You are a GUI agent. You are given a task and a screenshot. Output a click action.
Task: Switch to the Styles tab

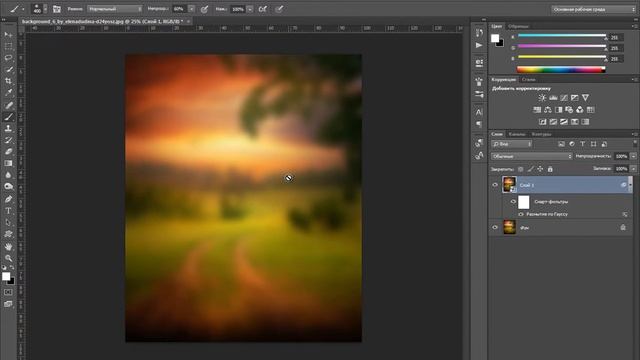click(x=529, y=80)
